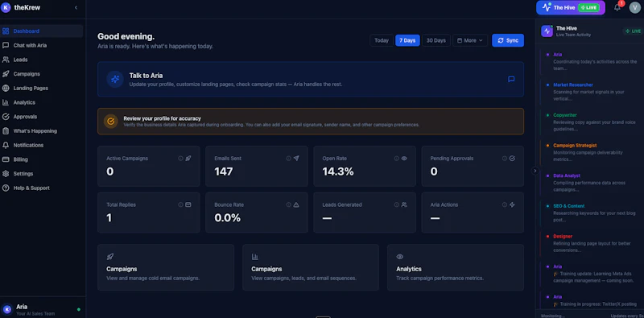
Task: Open Talk to Aria banner
Action: 311,79
